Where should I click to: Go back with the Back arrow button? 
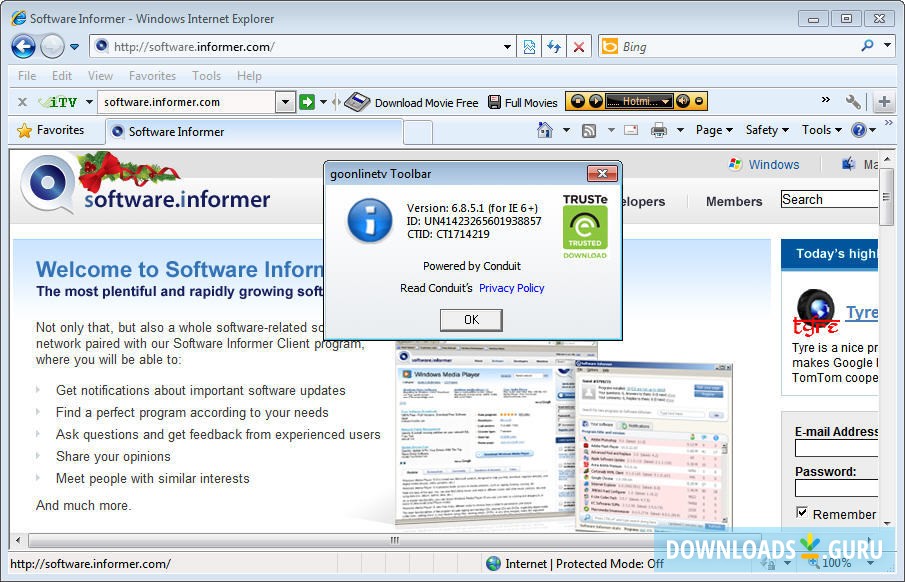23,46
